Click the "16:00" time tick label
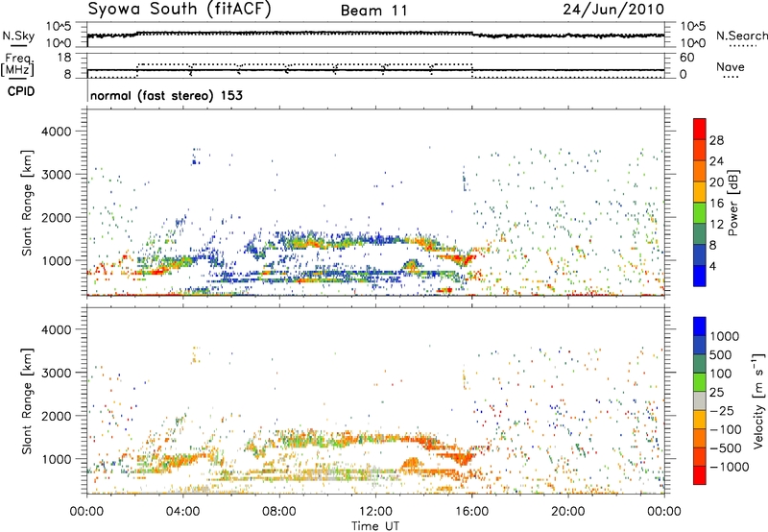 tap(471, 512)
